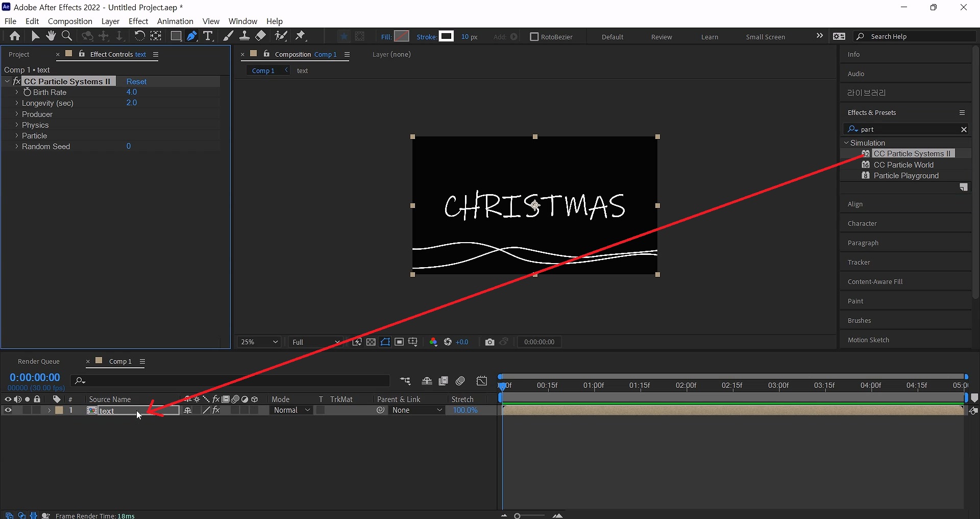Open fast previews option icon
Screen dimensions: 980x519
pyautogui.click(x=357, y=342)
